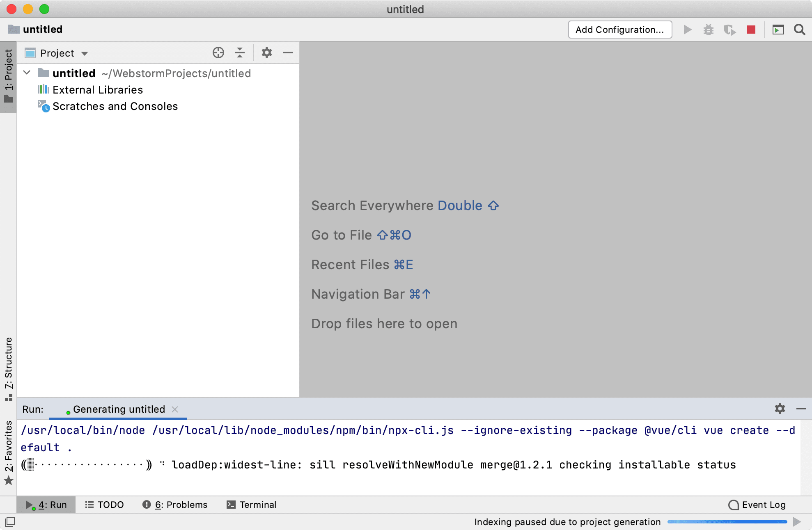Open 7: Structure side tab
The image size is (812, 530).
(8, 369)
